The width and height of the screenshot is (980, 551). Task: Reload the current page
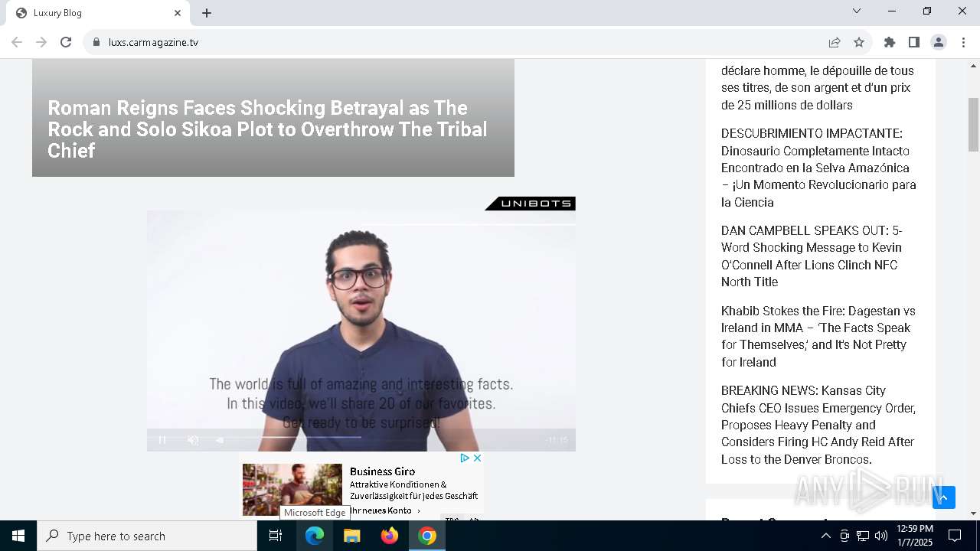coord(66,42)
